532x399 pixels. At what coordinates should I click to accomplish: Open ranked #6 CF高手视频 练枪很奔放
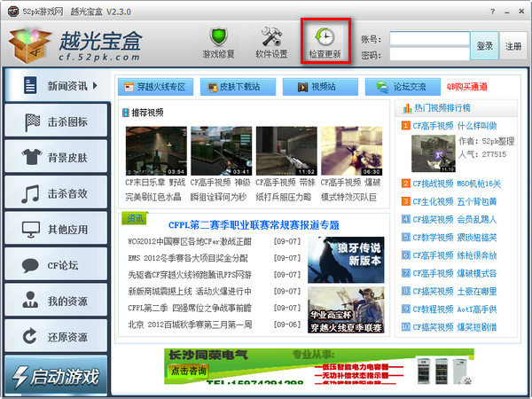click(x=455, y=255)
